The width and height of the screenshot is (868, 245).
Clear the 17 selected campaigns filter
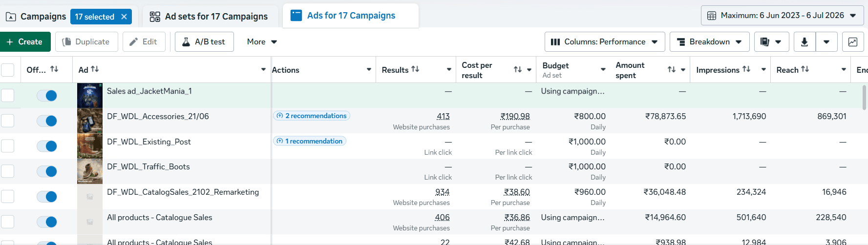coord(124,17)
